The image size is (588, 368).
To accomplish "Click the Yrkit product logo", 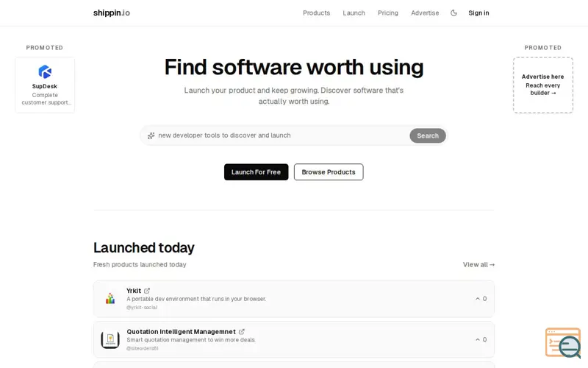I will coord(110,299).
